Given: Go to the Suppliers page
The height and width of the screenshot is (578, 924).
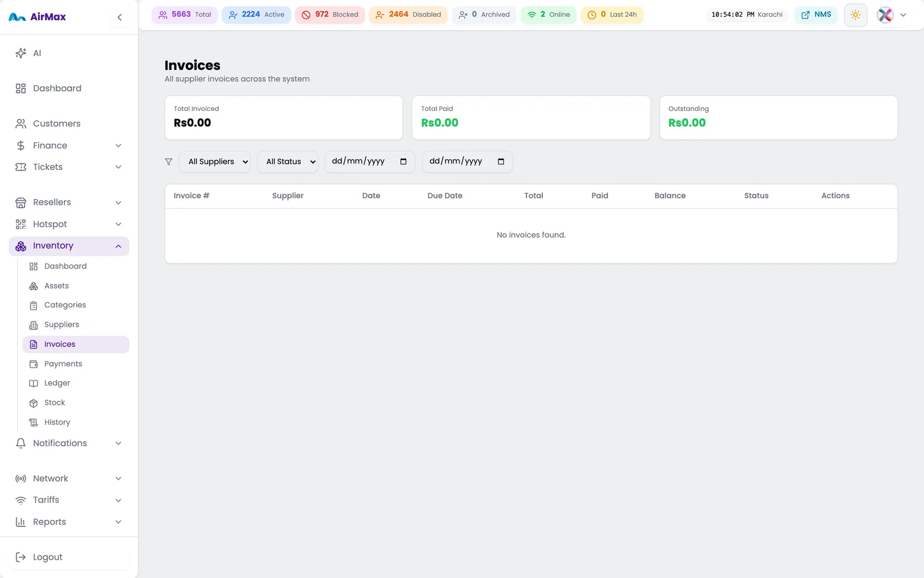Looking at the screenshot, I should tap(76, 325).
